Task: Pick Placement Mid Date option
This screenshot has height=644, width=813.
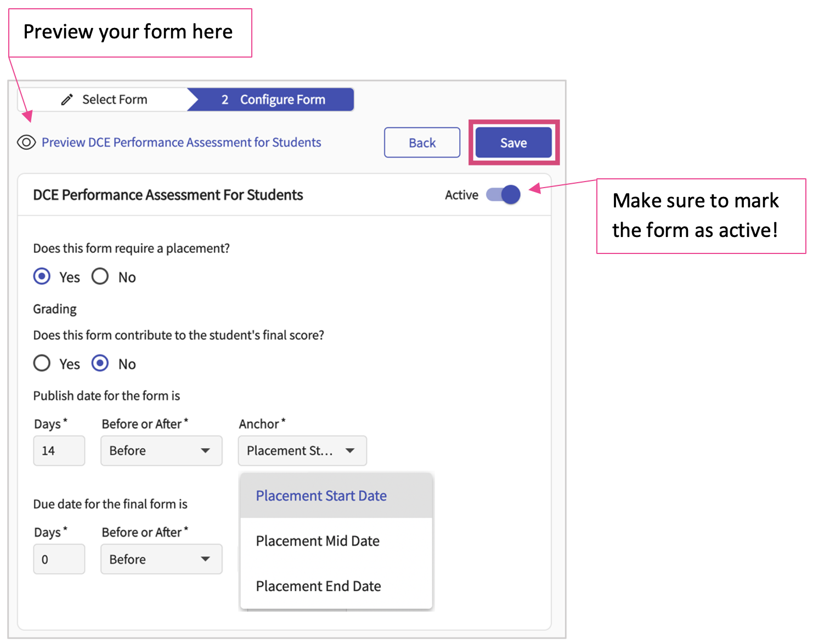Action: pyautogui.click(x=318, y=541)
